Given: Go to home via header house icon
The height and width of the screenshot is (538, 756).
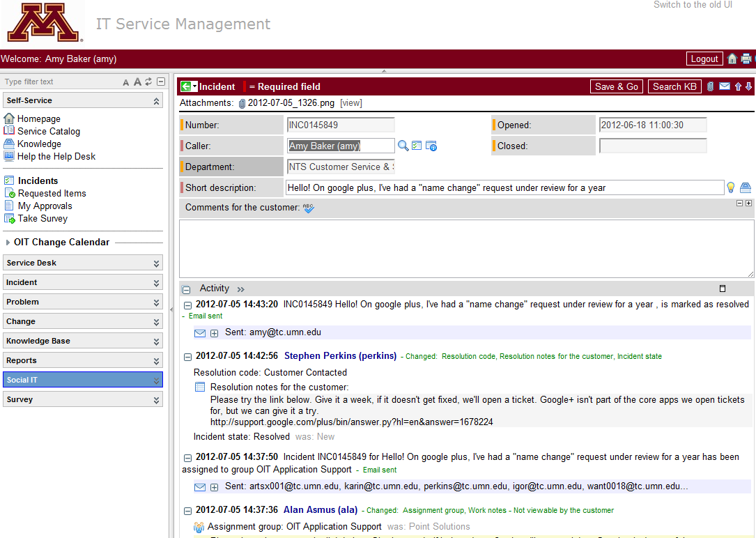Looking at the screenshot, I should [732, 59].
